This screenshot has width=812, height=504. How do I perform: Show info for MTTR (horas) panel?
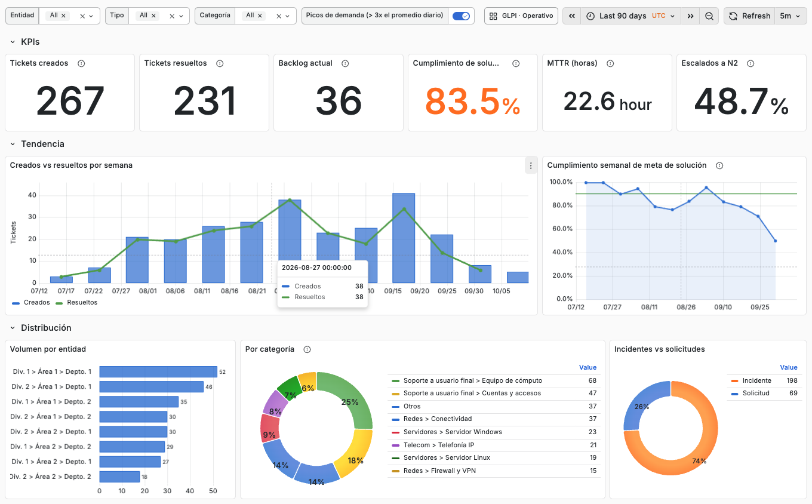(x=610, y=63)
